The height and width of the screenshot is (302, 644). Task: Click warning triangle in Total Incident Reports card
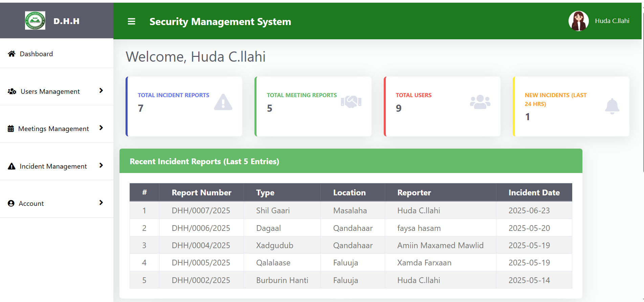[223, 102]
